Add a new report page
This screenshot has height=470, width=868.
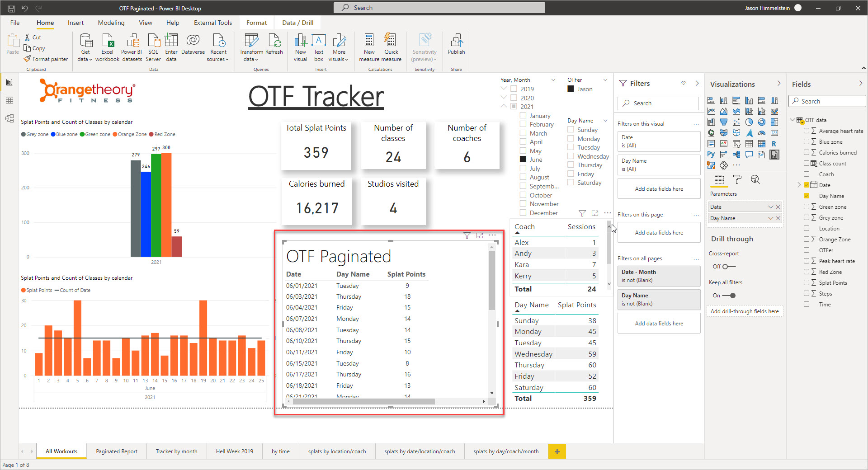pos(557,451)
